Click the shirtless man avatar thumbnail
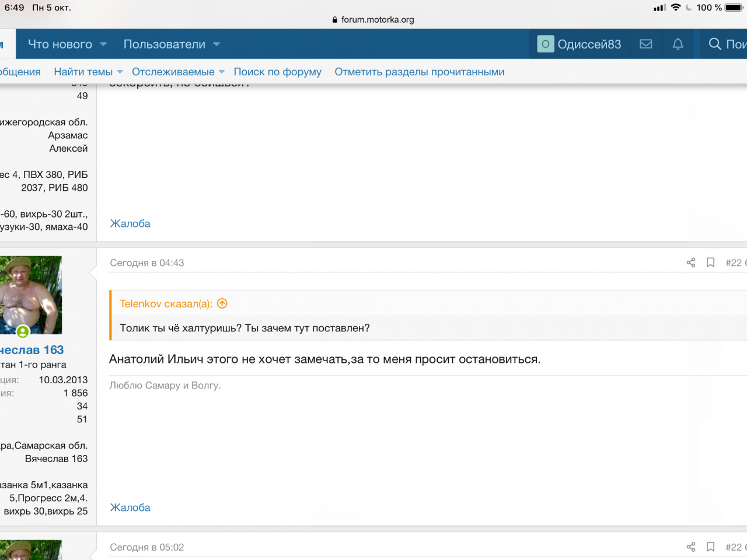This screenshot has width=747, height=560. pos(31,295)
